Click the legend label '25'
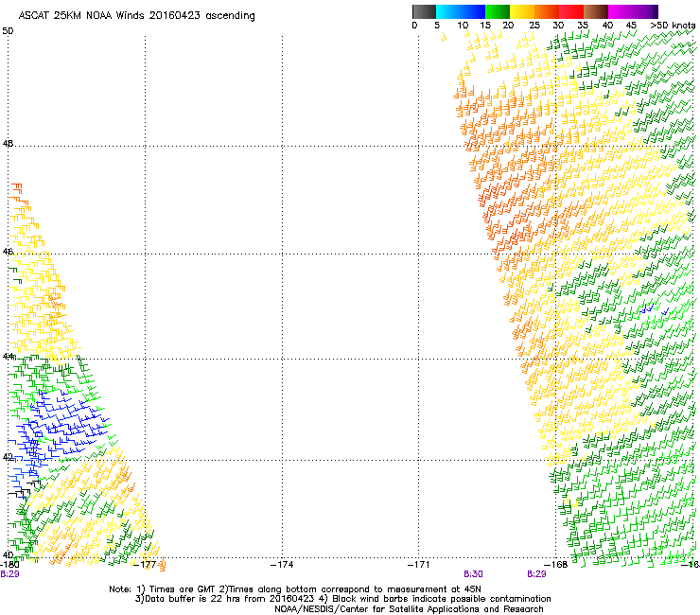 (x=534, y=26)
